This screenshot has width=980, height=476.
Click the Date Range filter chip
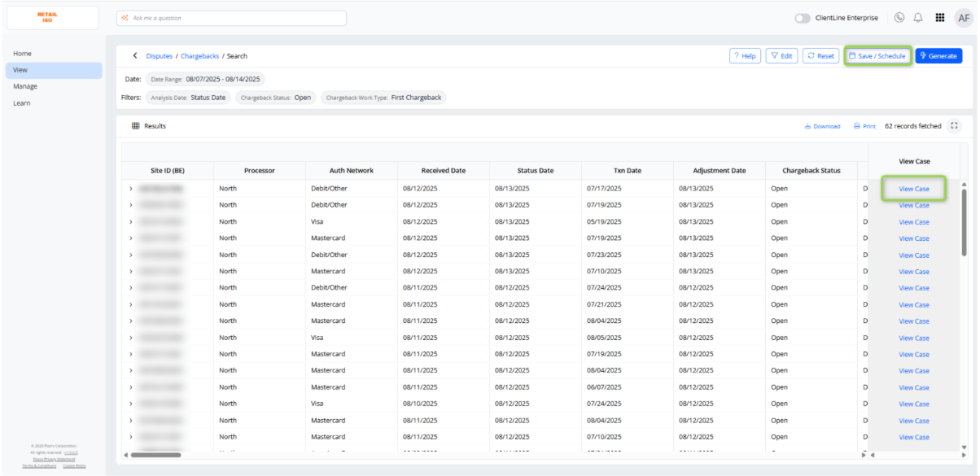tap(205, 79)
